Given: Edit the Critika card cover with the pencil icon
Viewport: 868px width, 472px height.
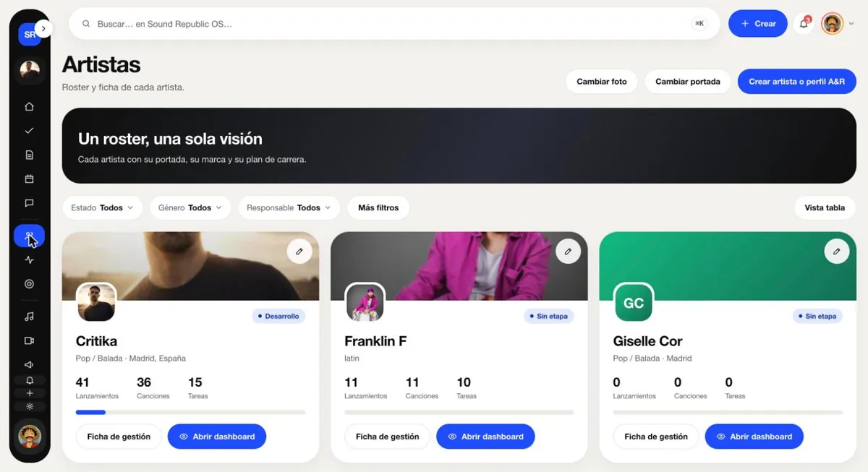Looking at the screenshot, I should click(x=299, y=252).
